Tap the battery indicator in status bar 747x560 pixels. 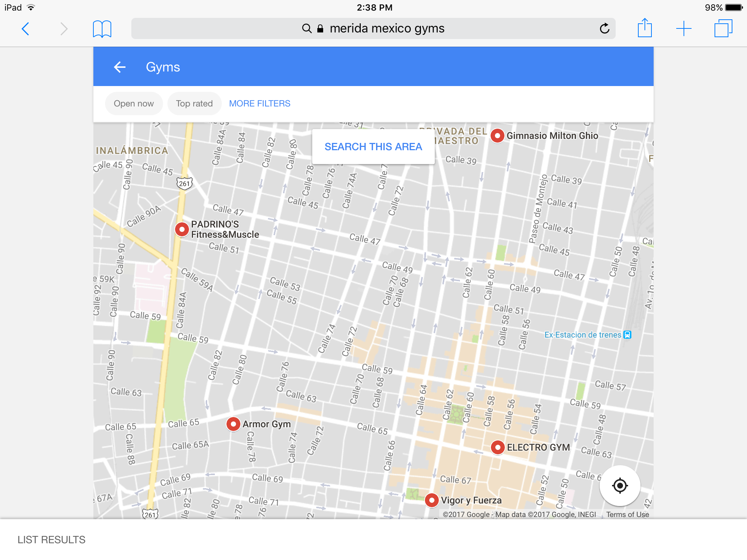point(734,7)
